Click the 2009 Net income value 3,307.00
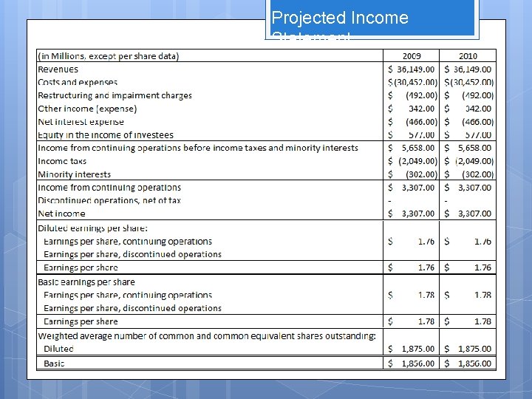Screen dimensions: 532x399 [x=418, y=214]
